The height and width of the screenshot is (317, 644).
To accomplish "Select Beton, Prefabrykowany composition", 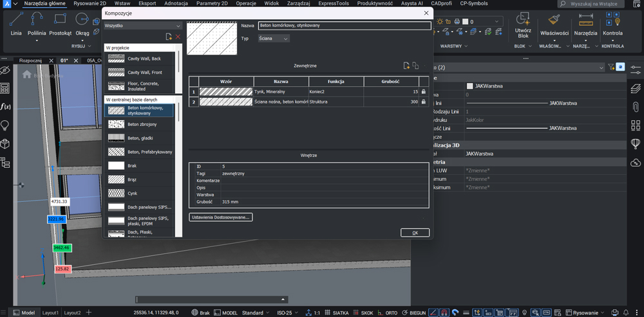I will coord(139,152).
